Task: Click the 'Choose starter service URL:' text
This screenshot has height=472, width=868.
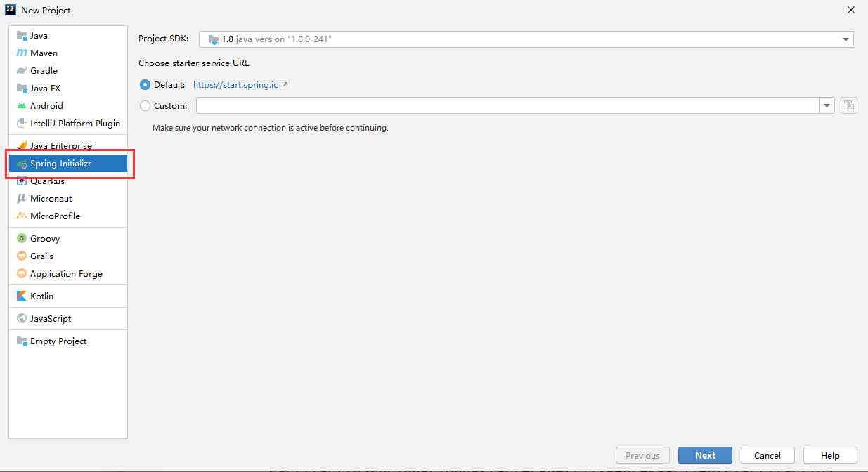Action: click(195, 63)
